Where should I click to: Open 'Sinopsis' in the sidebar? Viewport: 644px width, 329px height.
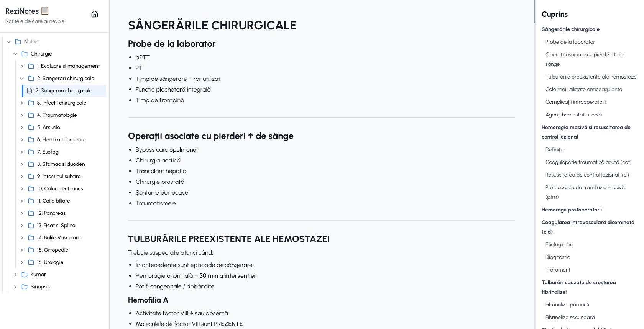[x=40, y=286]
